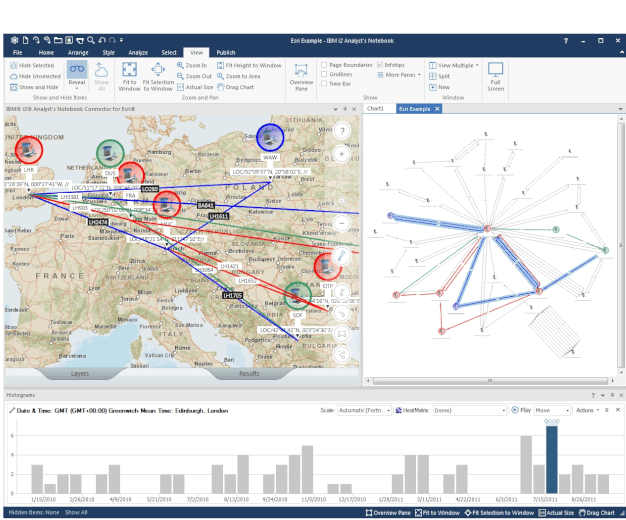Viewport: 626px width, 520px height.
Task: Click the search magnifier quick-access icon
Action: point(91,40)
